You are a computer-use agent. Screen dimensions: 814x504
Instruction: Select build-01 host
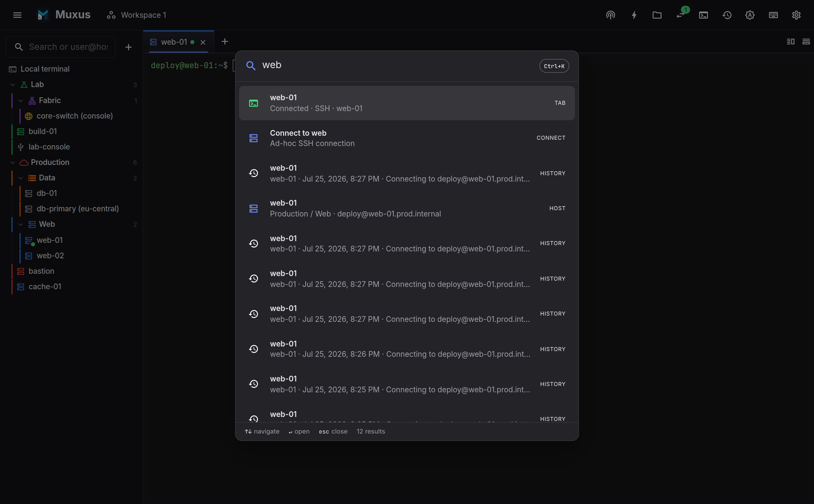[x=43, y=131]
